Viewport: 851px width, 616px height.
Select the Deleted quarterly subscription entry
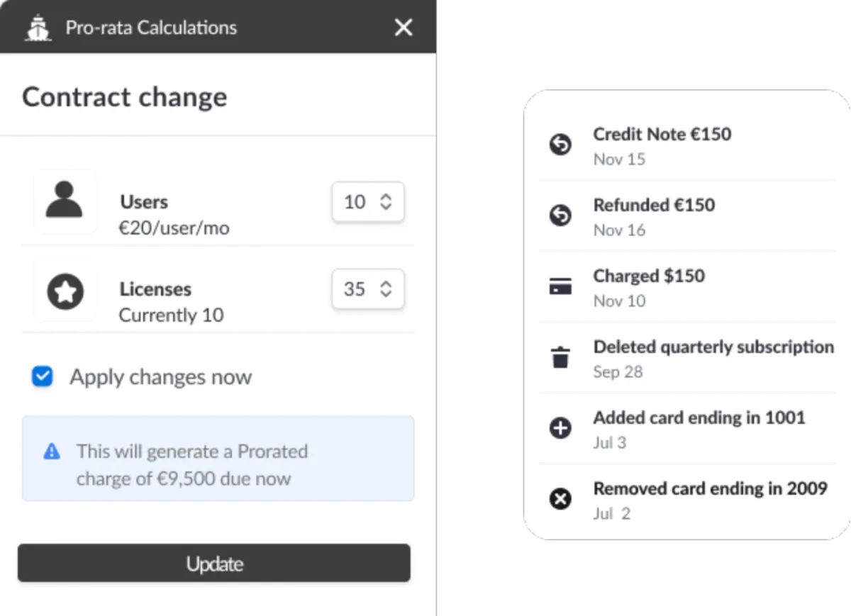coord(713,347)
